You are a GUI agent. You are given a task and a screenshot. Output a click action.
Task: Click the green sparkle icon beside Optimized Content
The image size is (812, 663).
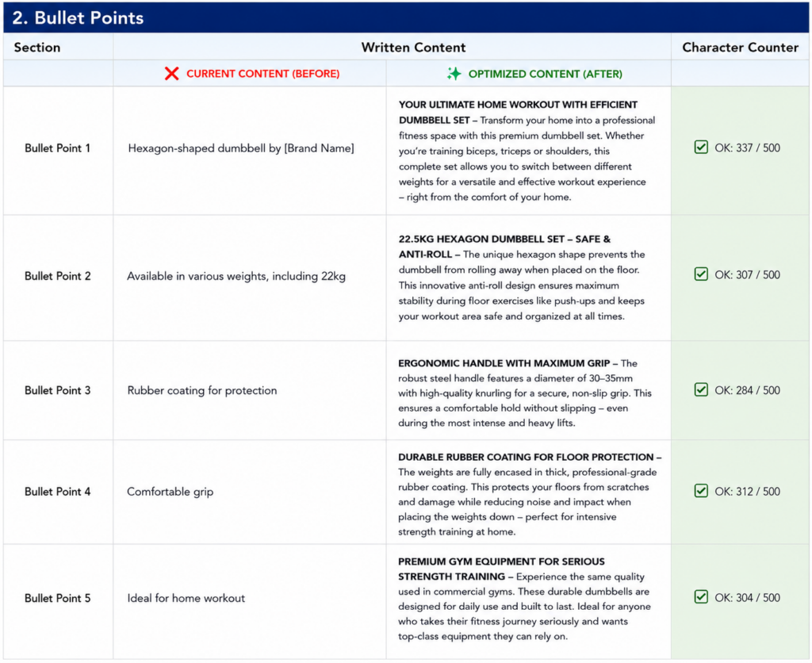click(x=454, y=74)
